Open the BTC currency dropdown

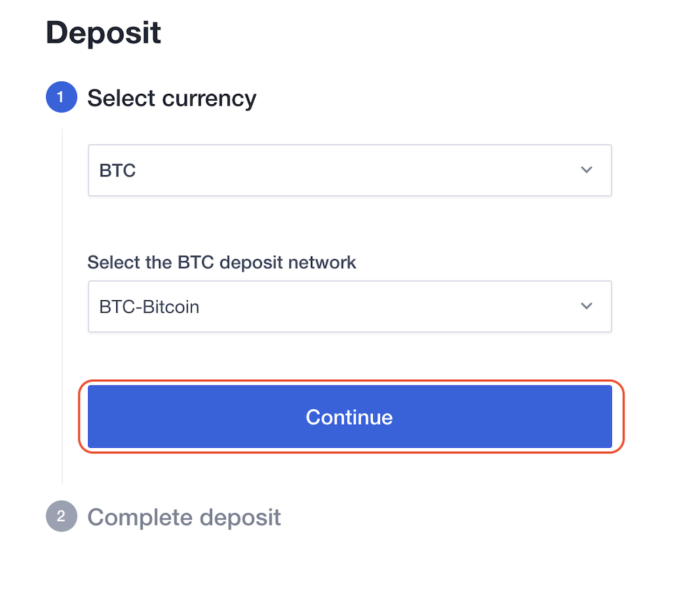click(349, 170)
